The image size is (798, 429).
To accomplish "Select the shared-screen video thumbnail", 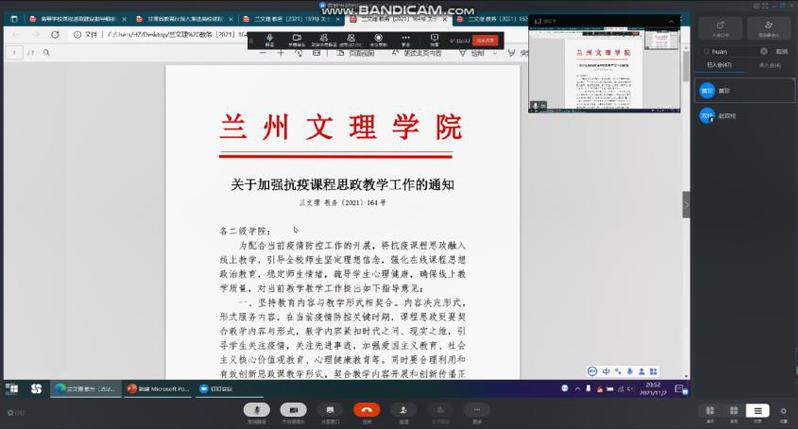I will click(x=604, y=62).
